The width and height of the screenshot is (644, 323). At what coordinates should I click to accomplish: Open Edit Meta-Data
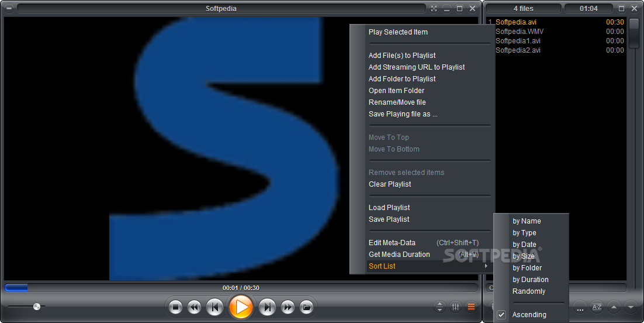392,243
